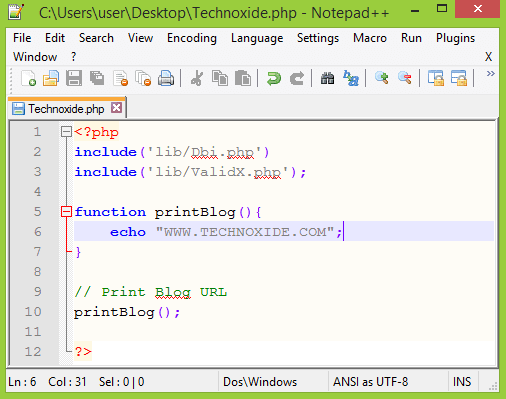Image resolution: width=506 pixels, height=399 pixels.
Task: Click the Open file folder icon
Action: coord(51,79)
